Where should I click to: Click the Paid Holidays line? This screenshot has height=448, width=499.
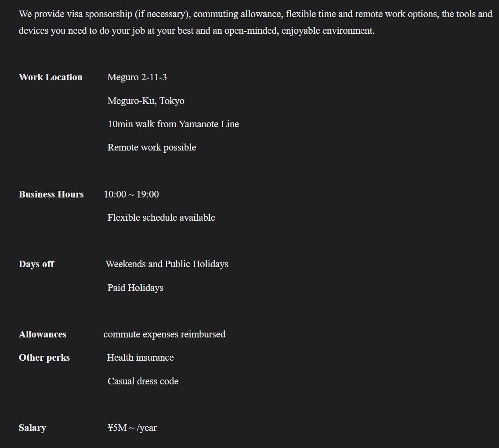[136, 288]
